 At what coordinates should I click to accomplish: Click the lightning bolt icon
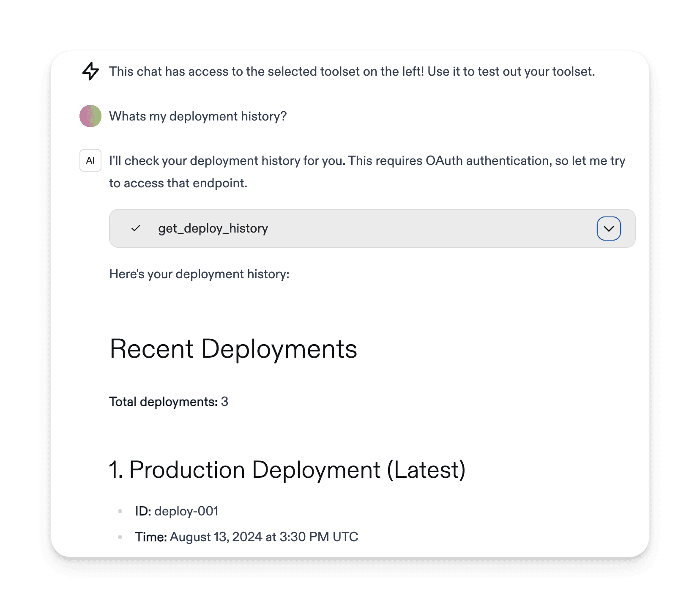tap(90, 71)
